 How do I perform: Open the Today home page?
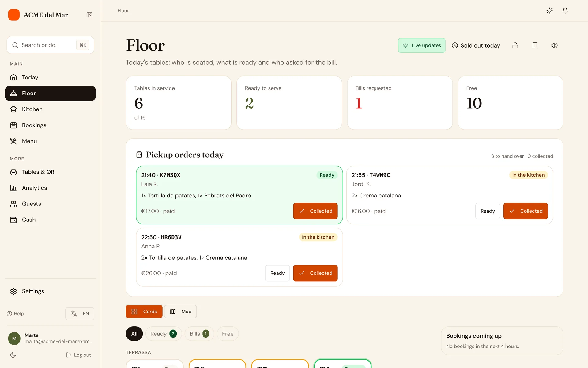coord(50,77)
